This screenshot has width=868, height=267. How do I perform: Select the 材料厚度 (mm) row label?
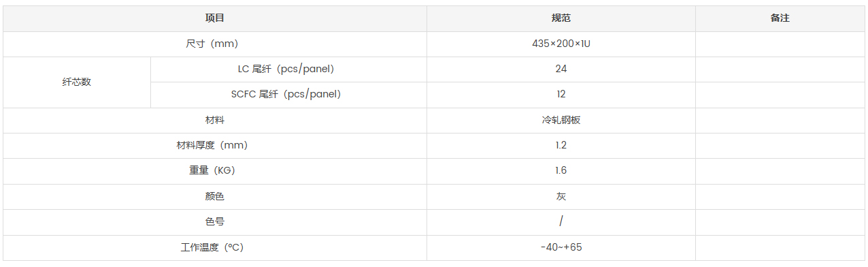[215, 145]
